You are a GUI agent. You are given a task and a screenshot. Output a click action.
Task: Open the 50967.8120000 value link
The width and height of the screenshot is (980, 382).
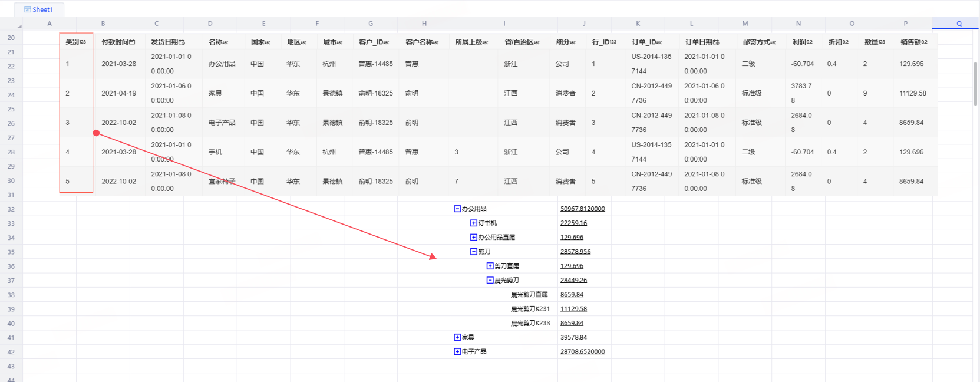coord(582,209)
